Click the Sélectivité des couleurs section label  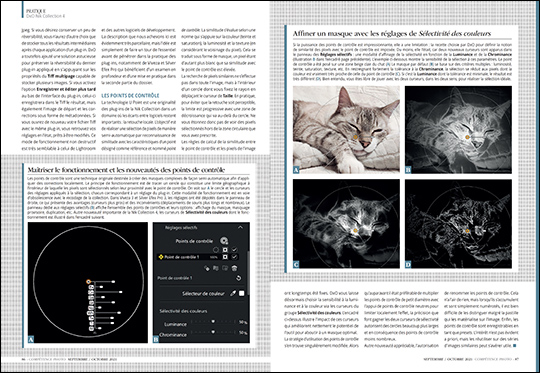(183, 311)
